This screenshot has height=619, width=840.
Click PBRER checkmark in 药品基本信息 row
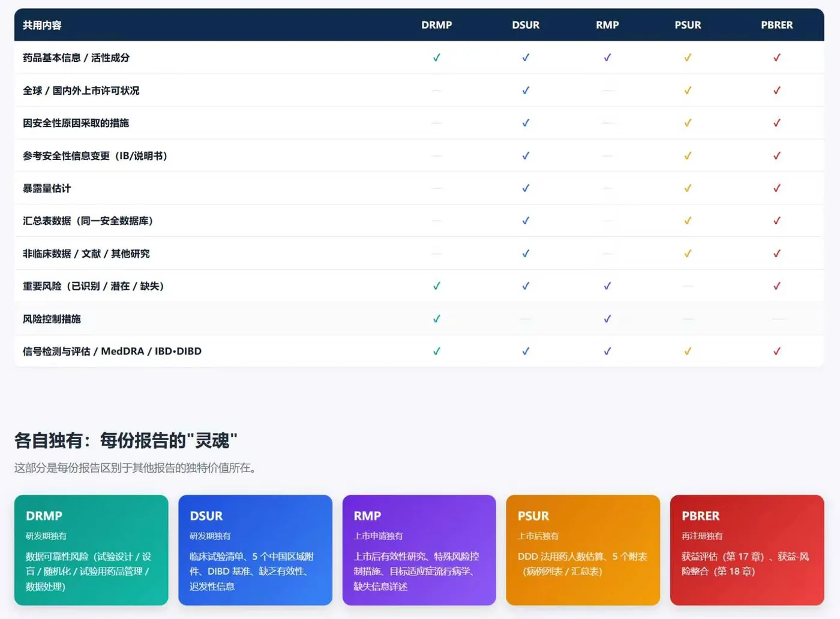(777, 58)
